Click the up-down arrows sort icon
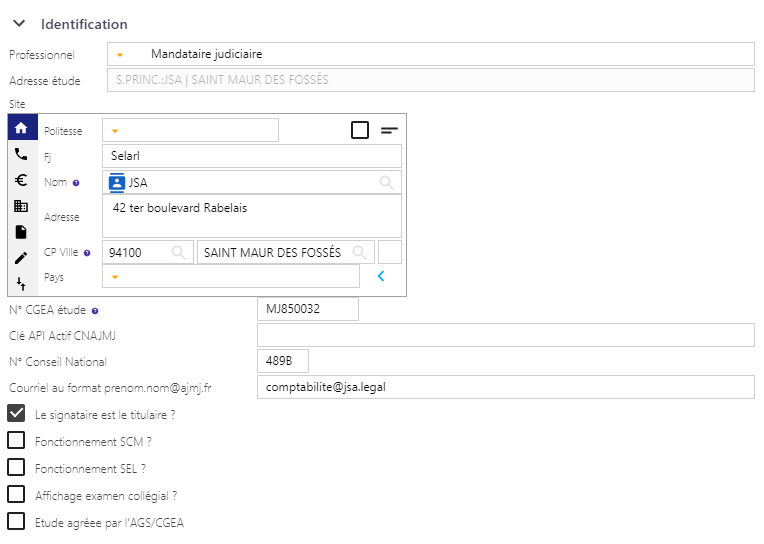 (21, 284)
